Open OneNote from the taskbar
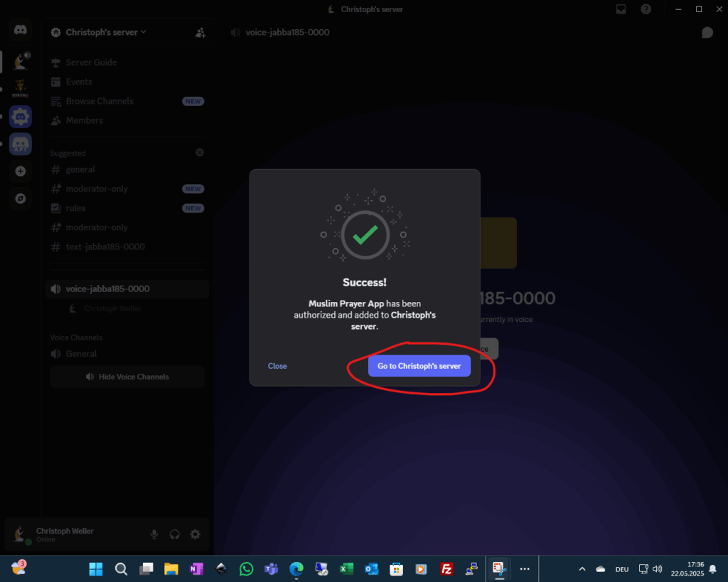728x582 pixels. click(196, 569)
